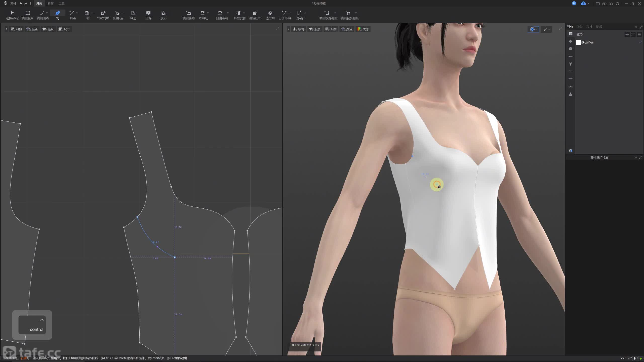644x362 pixels.
Task: Click 织物 button in 2D window bar
Action: pos(16,29)
